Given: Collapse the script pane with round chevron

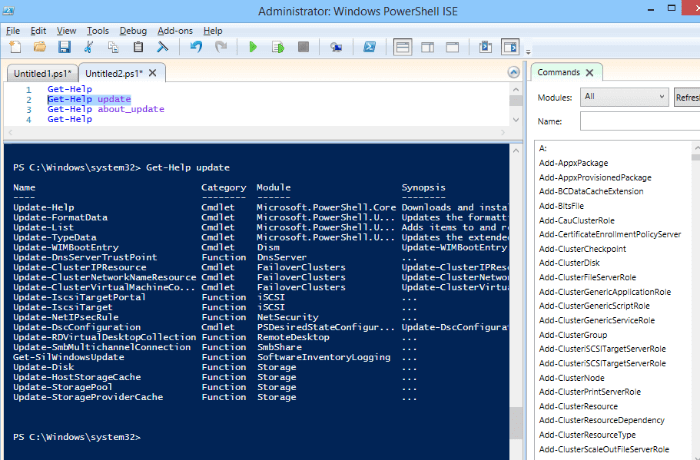Looking at the screenshot, I should (513, 72).
